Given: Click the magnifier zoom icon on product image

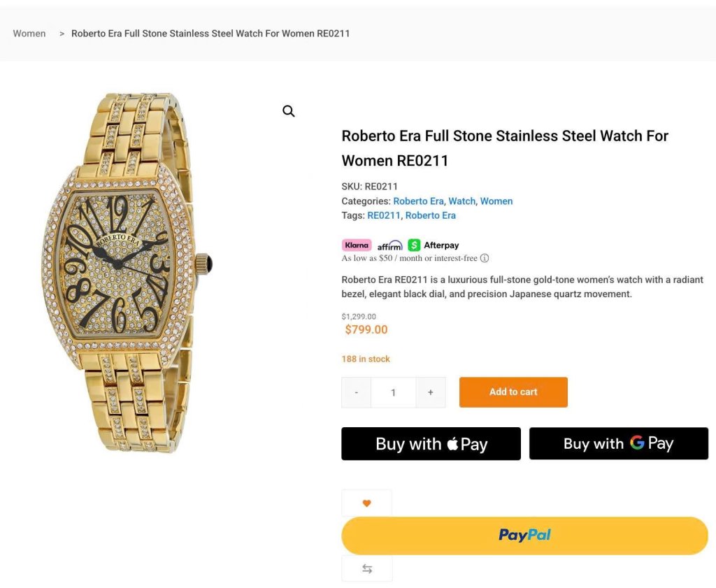Looking at the screenshot, I should (289, 111).
